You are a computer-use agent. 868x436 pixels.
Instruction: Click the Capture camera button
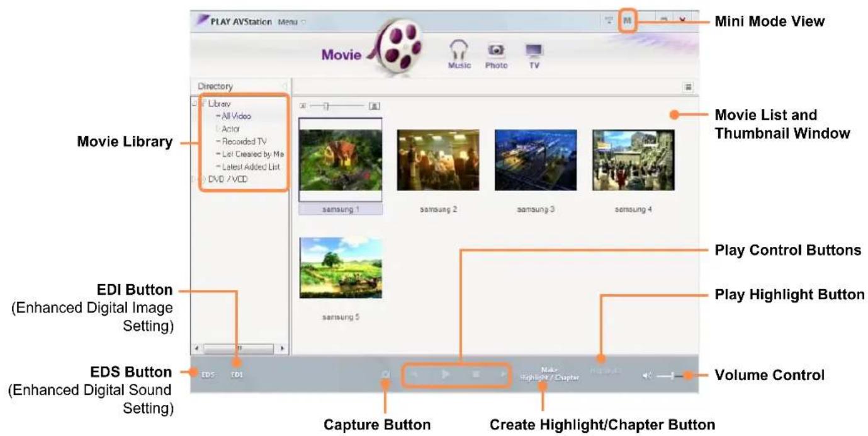[385, 374]
